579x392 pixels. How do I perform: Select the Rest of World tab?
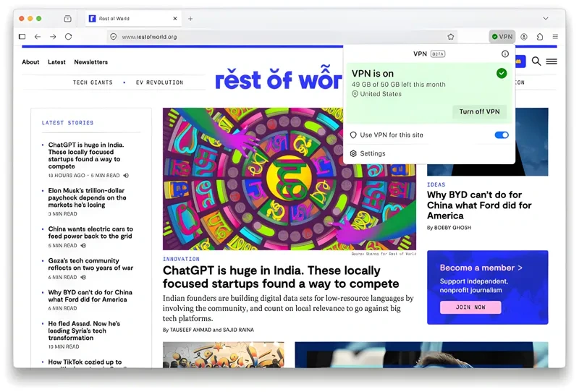click(x=130, y=18)
